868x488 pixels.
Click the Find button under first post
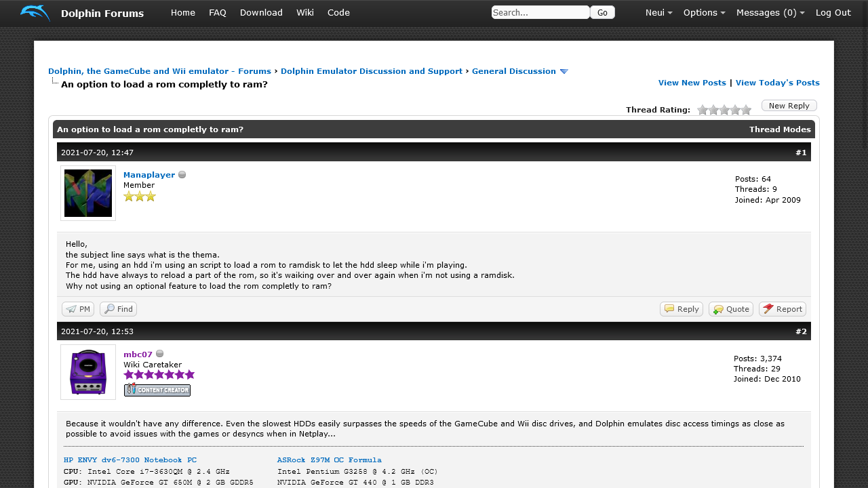tap(119, 309)
